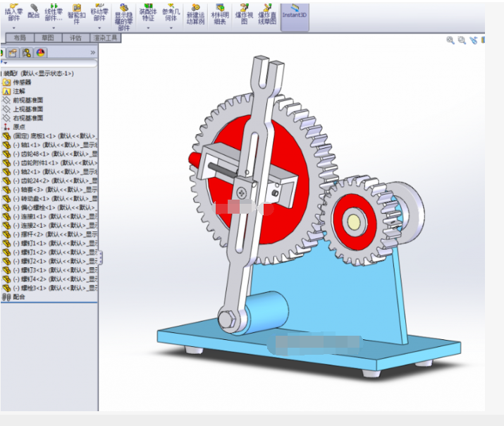The image size is (504, 426).
Task: Select the 齿轮附件1<1> component
Action: point(50,163)
